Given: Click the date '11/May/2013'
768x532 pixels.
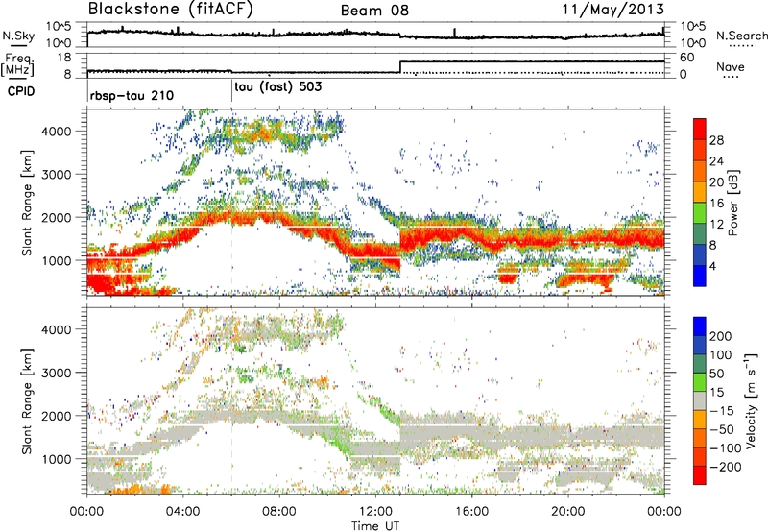Looking at the screenshot, I should [x=613, y=10].
